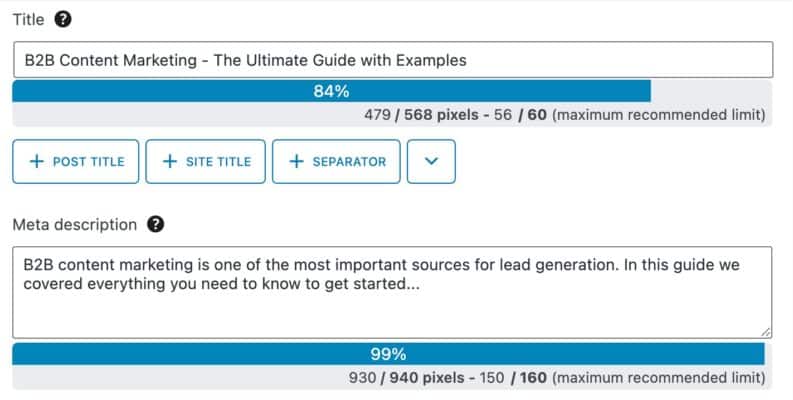This screenshot has width=793, height=400.
Task: Expand more title tag variables with chevron
Action: coord(431,161)
